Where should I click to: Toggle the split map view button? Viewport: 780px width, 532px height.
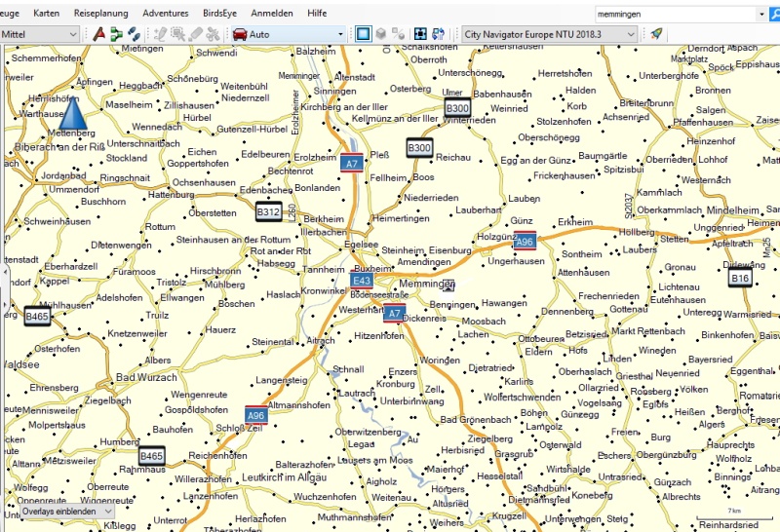(x=398, y=34)
